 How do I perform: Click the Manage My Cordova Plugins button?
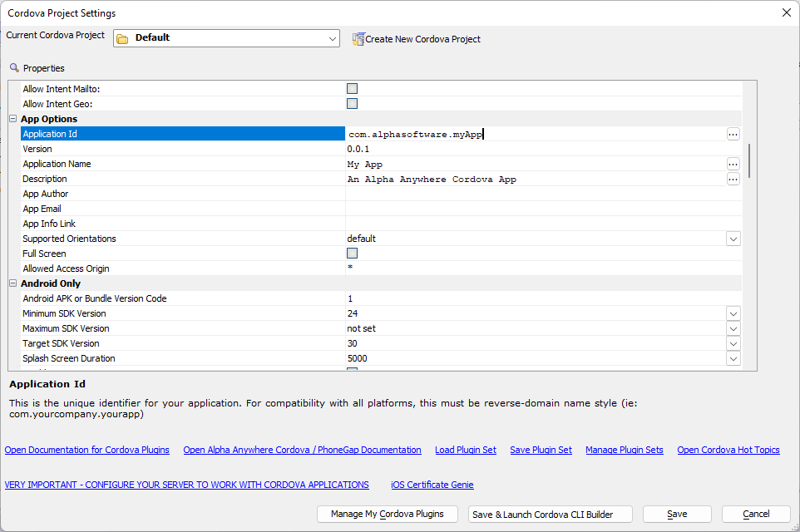(388, 515)
